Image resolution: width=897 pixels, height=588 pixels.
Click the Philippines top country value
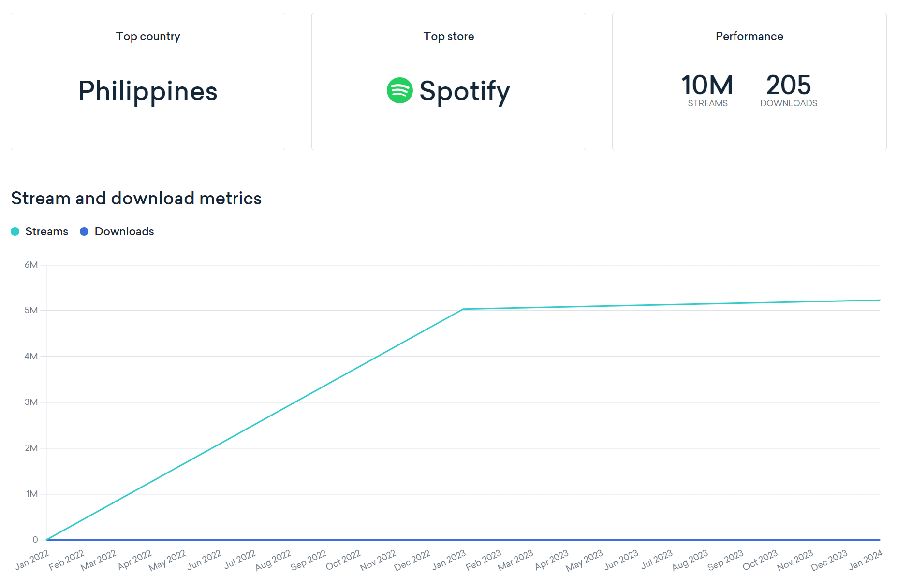coord(148,91)
